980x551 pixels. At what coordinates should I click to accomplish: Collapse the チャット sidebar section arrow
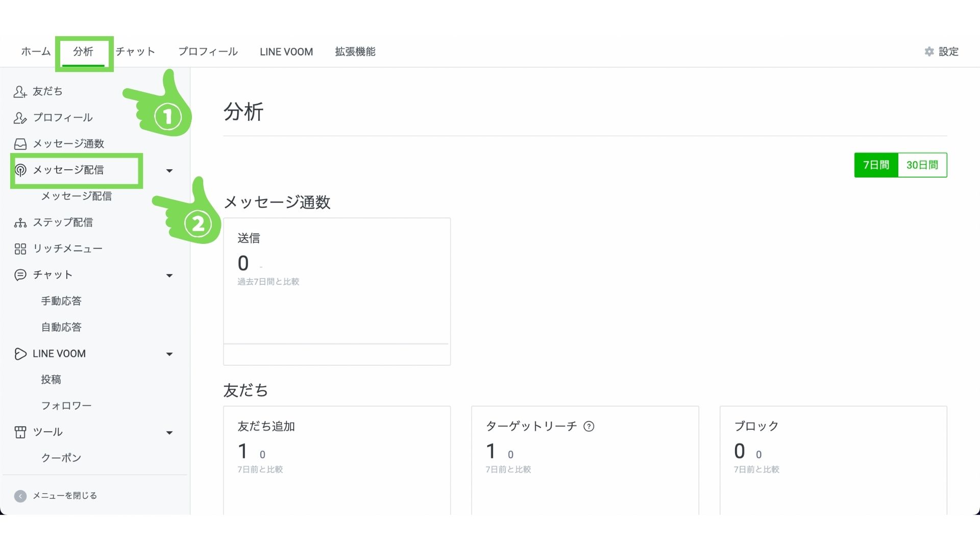(169, 275)
